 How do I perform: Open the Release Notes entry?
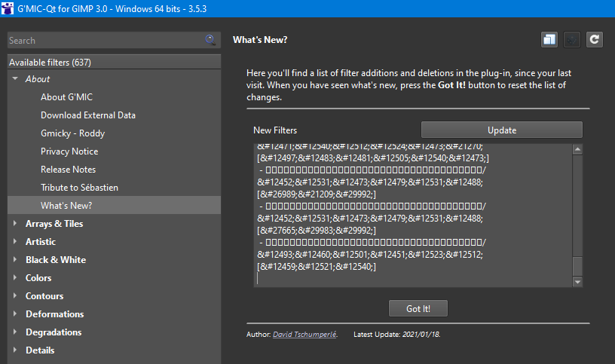pyautogui.click(x=69, y=169)
